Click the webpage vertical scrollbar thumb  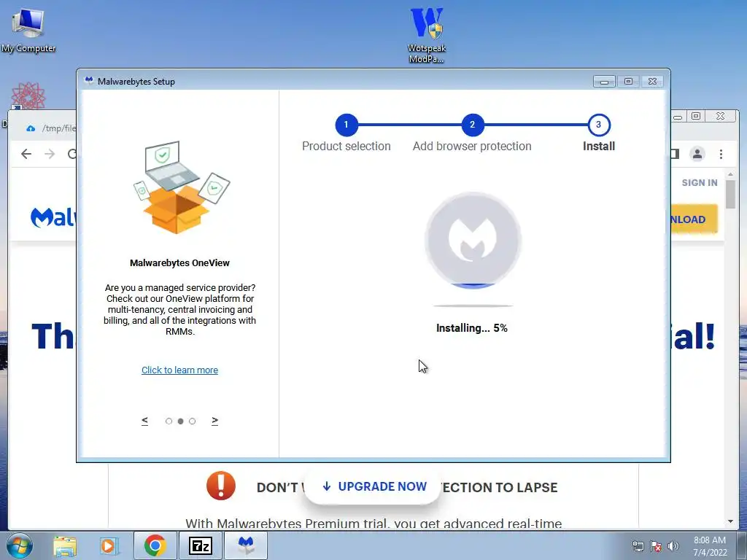(730, 194)
